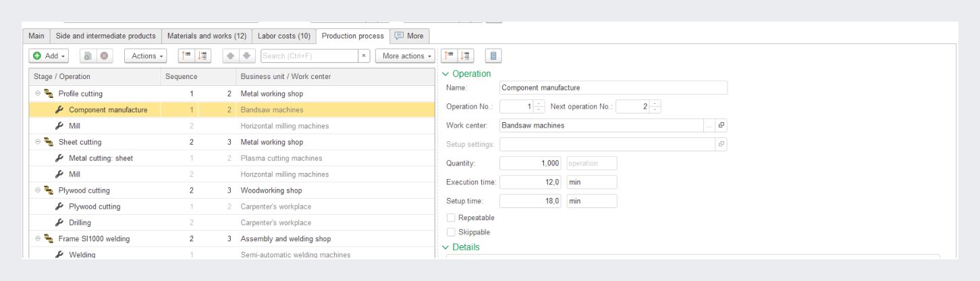Collapse the Plywood cutting stage
This screenshot has width=980, height=281.
click(38, 190)
